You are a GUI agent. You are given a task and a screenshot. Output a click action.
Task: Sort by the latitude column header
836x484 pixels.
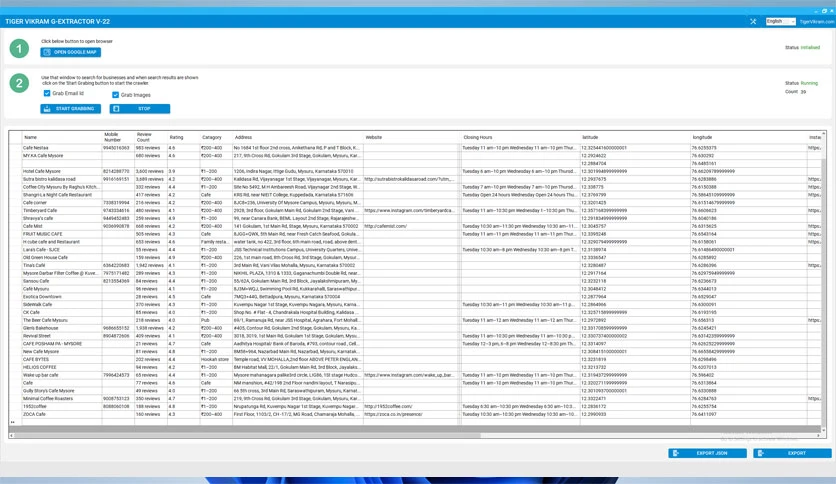636,138
